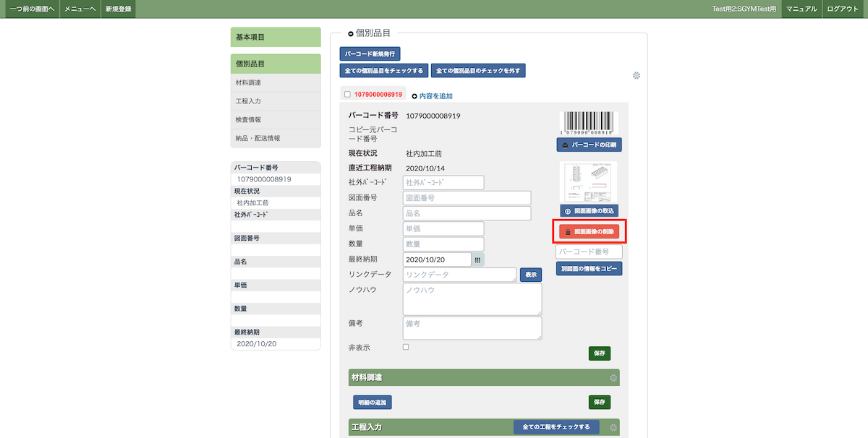
Task: Expand 内容を追加 link
Action: (432, 95)
